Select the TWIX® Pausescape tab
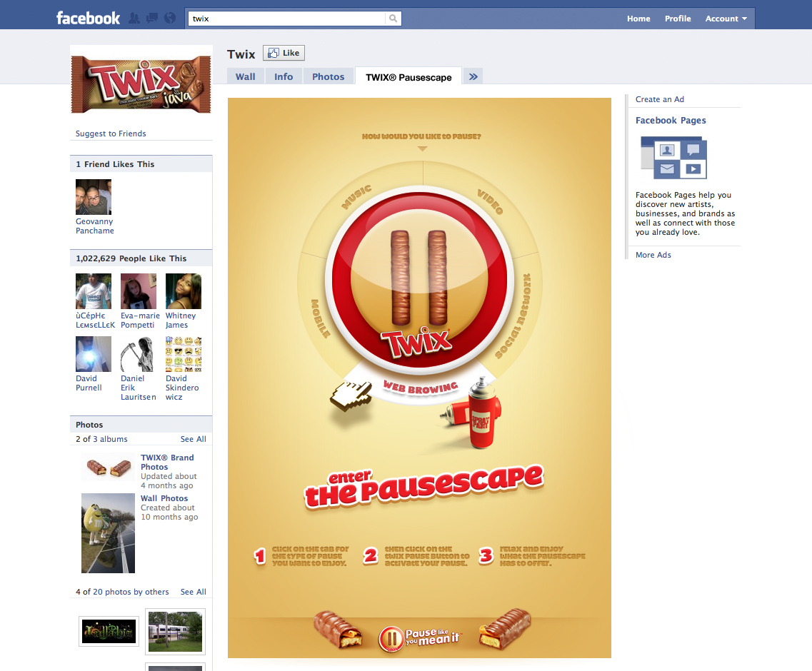Screen dimensions: 812x671 tap(408, 77)
